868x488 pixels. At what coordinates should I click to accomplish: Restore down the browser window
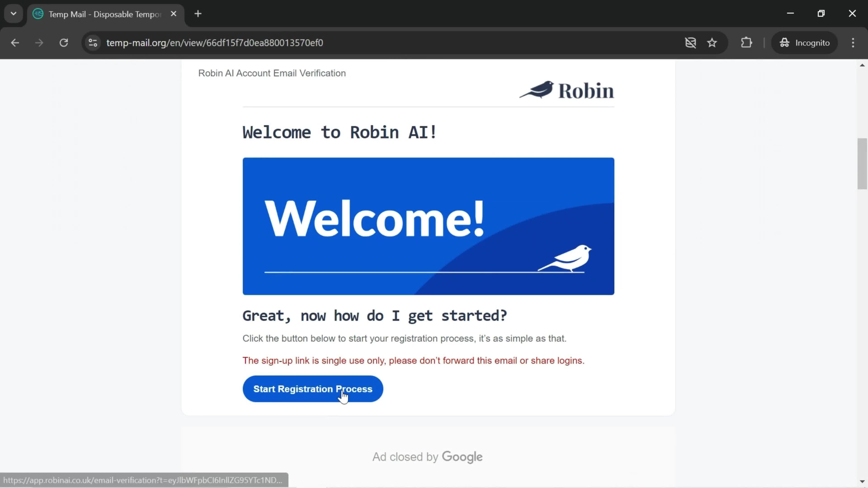821,14
